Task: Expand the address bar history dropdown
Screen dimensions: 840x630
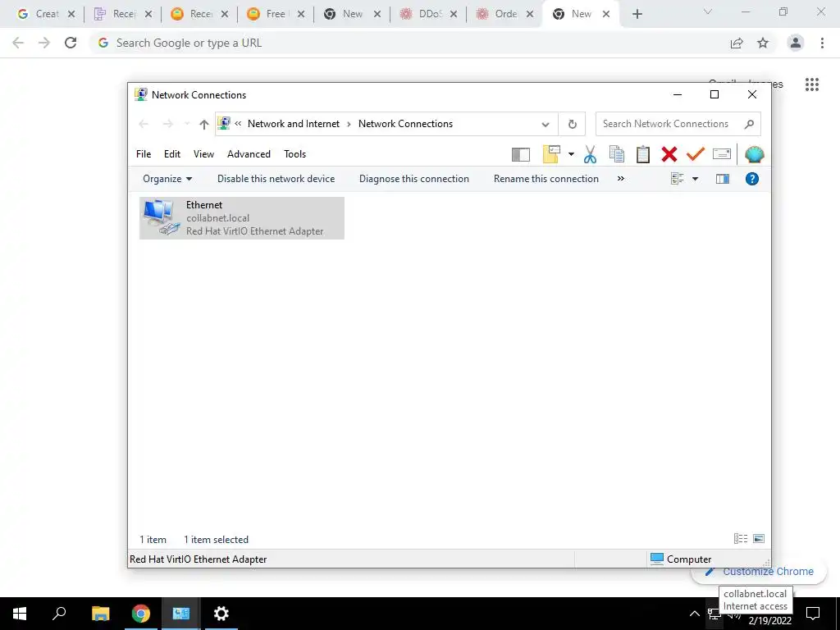Action: (546, 125)
